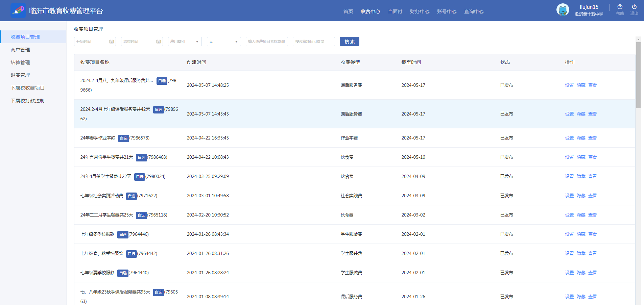Open the help icon
Screen dimensions: 644x305
click(620, 7)
